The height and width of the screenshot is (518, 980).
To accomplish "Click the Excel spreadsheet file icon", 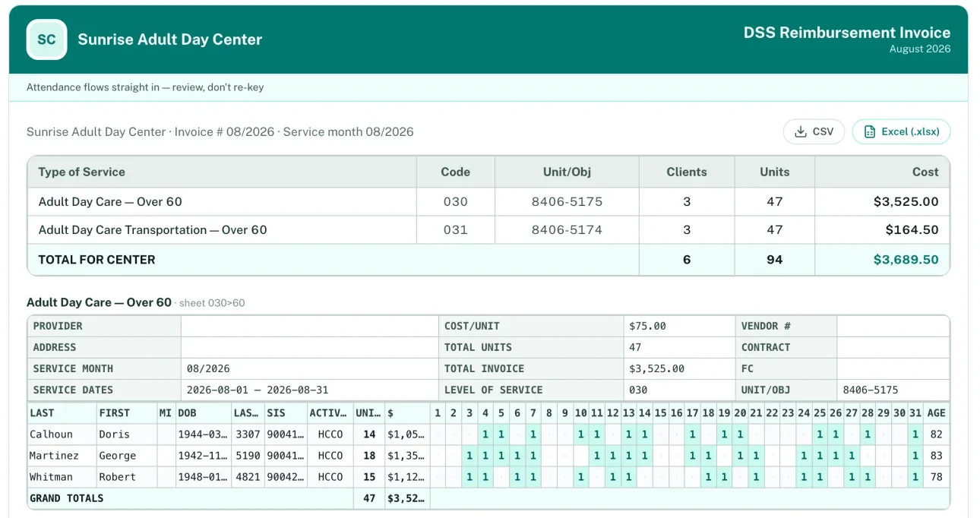I will pyautogui.click(x=870, y=131).
